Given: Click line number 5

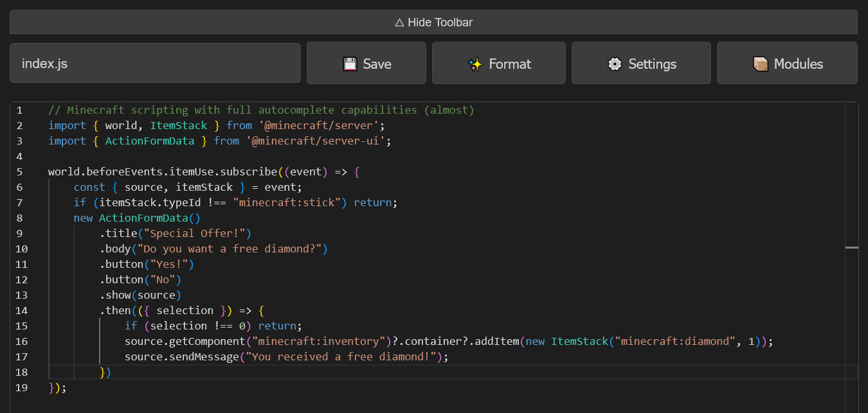Looking at the screenshot, I should tap(19, 171).
